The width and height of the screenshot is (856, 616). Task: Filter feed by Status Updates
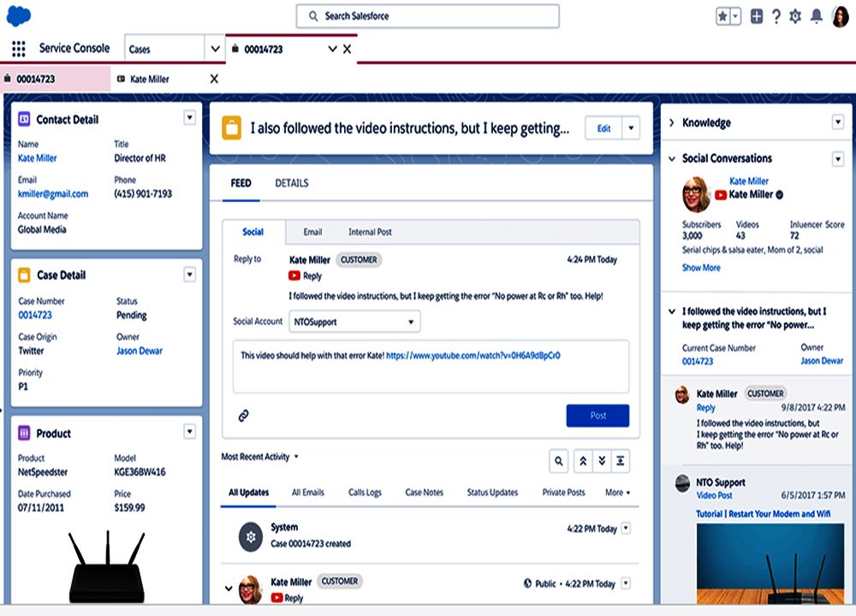tap(492, 493)
